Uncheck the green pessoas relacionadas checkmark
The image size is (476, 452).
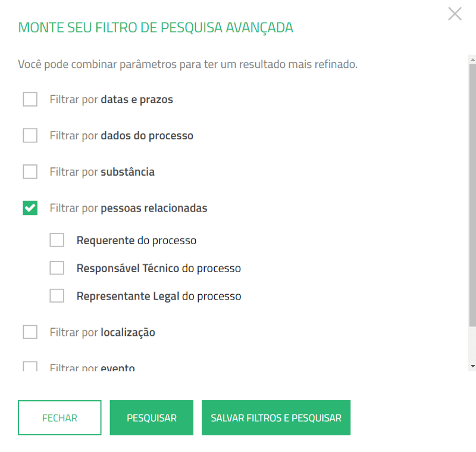pyautogui.click(x=30, y=208)
